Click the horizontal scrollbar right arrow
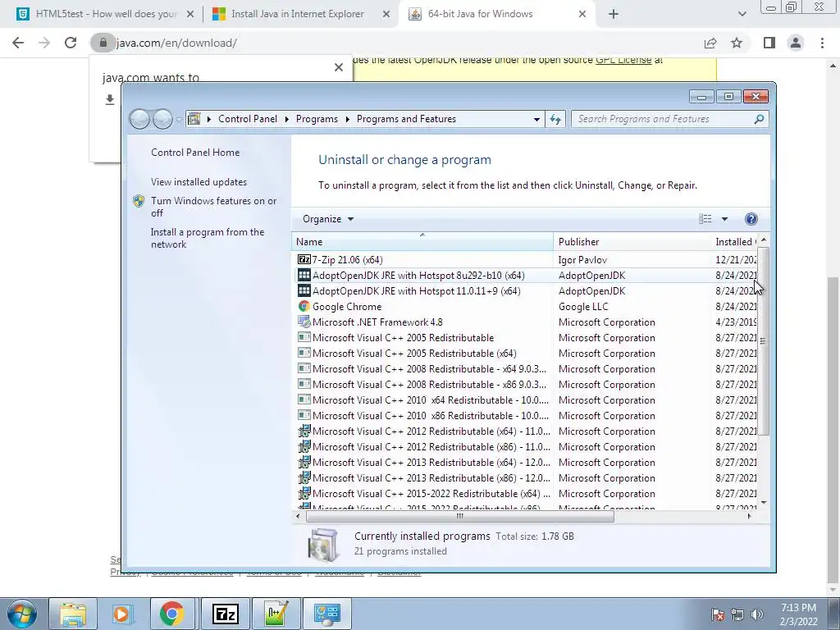 pos(750,516)
